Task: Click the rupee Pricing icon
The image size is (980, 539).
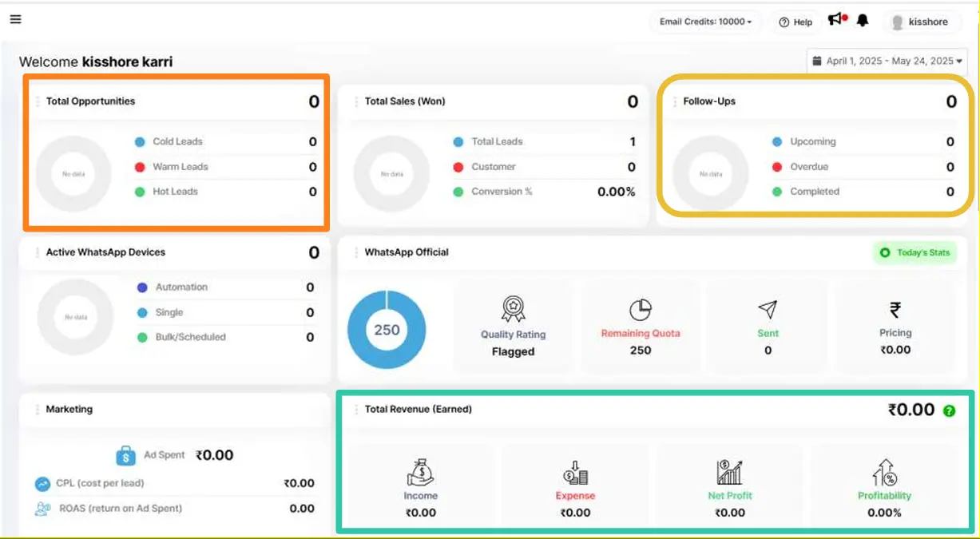Action: pos(895,310)
